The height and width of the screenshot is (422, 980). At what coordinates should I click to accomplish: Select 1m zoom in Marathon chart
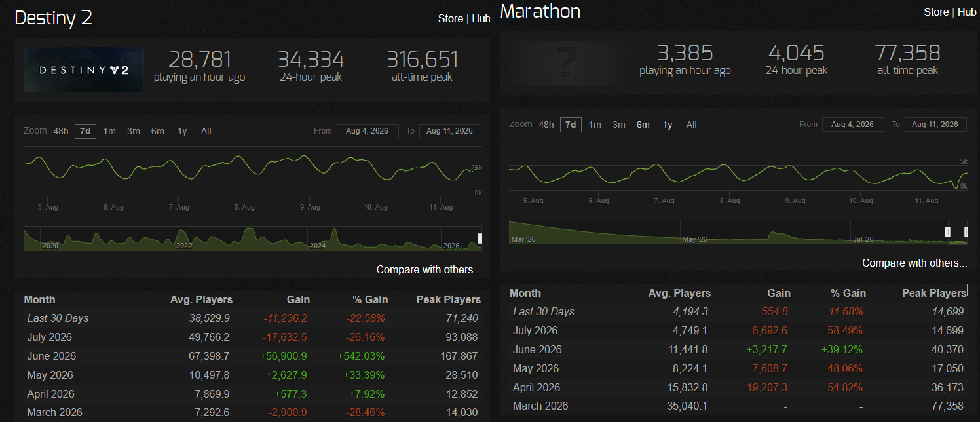[x=595, y=125]
